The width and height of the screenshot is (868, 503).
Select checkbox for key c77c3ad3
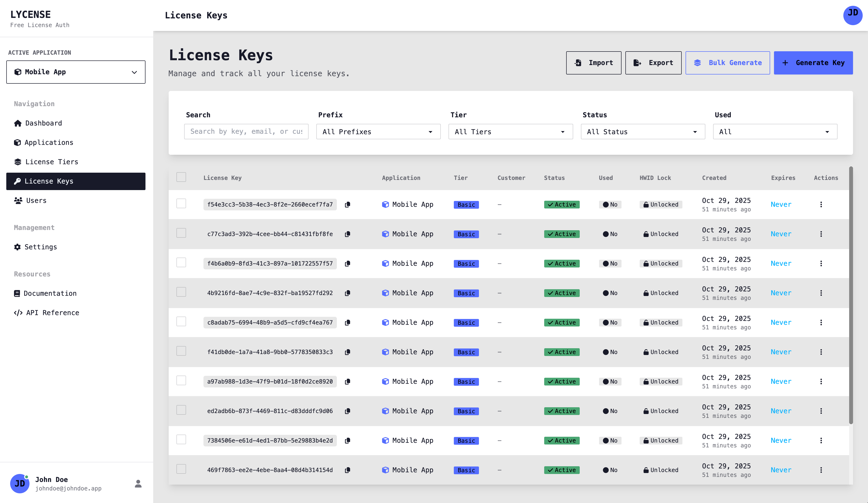181,233
